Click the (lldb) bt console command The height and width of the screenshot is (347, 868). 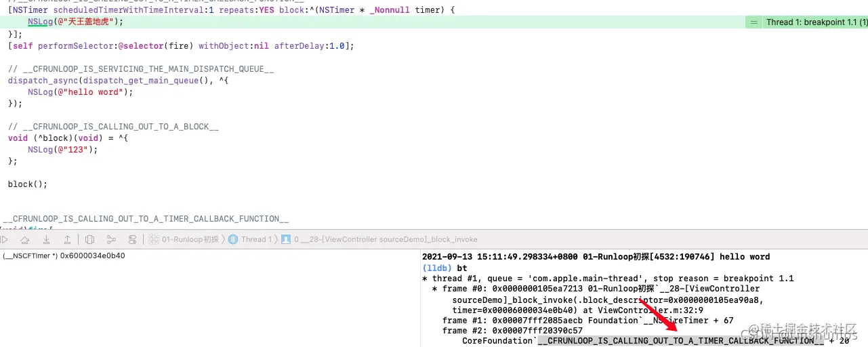point(445,268)
